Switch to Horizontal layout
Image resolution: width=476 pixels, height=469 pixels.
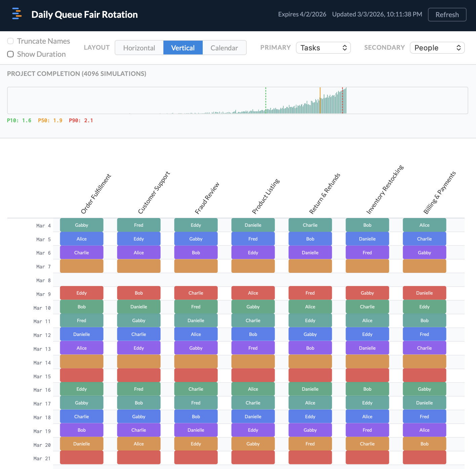[x=139, y=48]
